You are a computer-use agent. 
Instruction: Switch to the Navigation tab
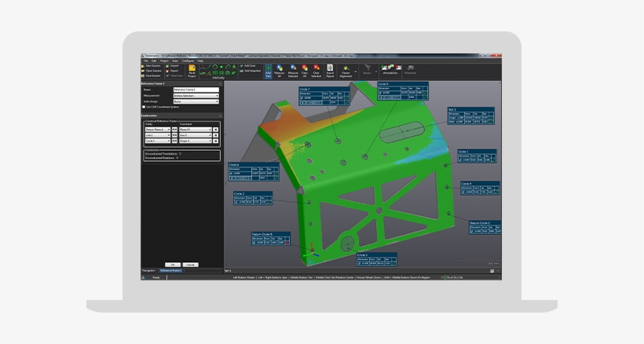148,271
